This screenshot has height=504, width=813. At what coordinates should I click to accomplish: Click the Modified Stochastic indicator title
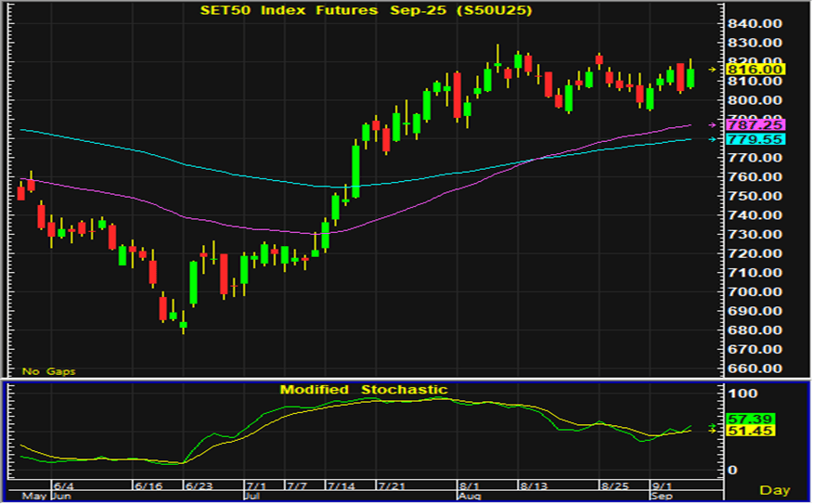(x=364, y=390)
